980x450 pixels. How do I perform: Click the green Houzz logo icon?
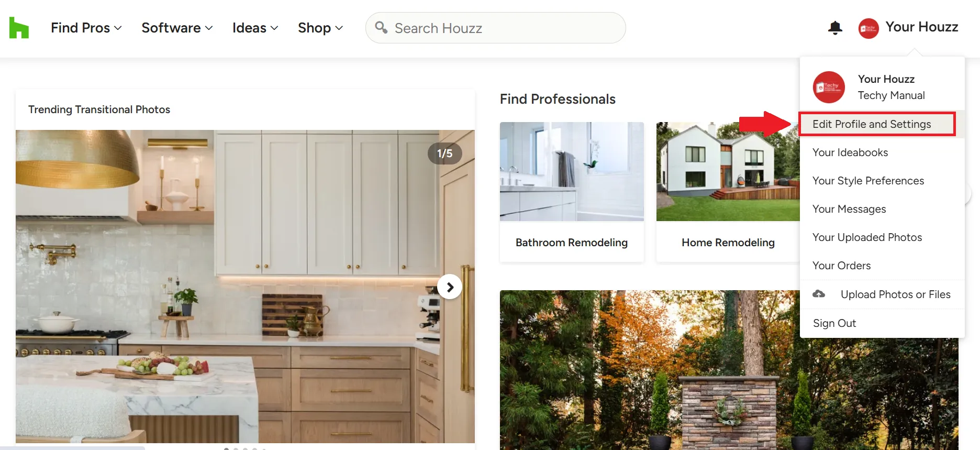19,28
